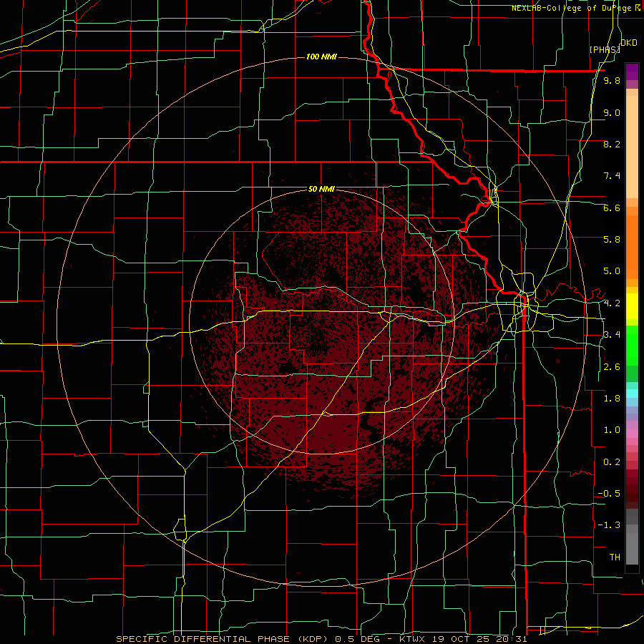Screen dimensions: 644x644
Task: Click the 8.2 scale label
Action: tap(612, 144)
